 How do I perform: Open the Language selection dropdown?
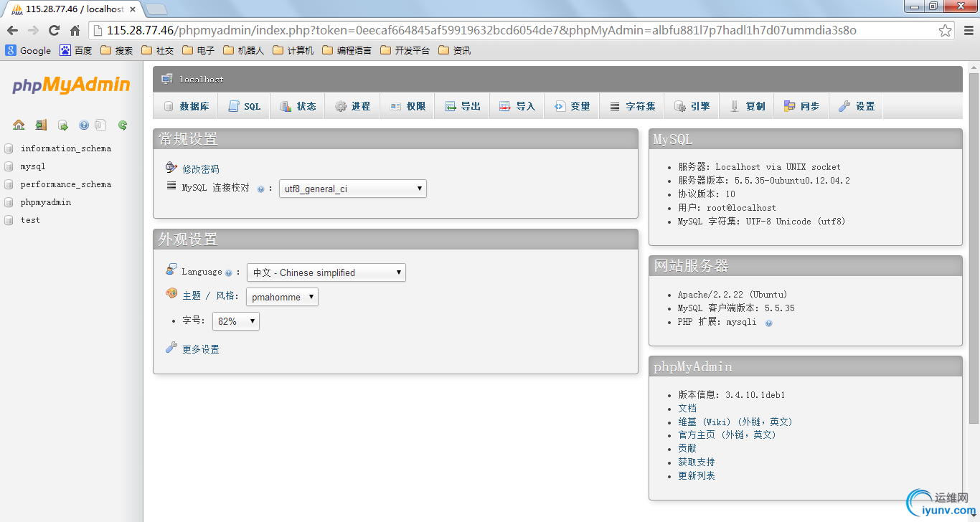point(326,272)
